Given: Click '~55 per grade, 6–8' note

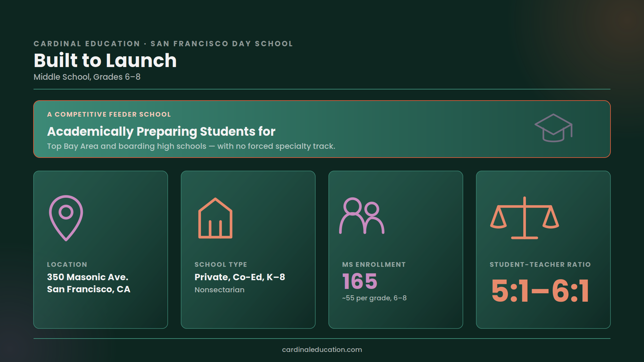Looking at the screenshot, I should tap(374, 298).
